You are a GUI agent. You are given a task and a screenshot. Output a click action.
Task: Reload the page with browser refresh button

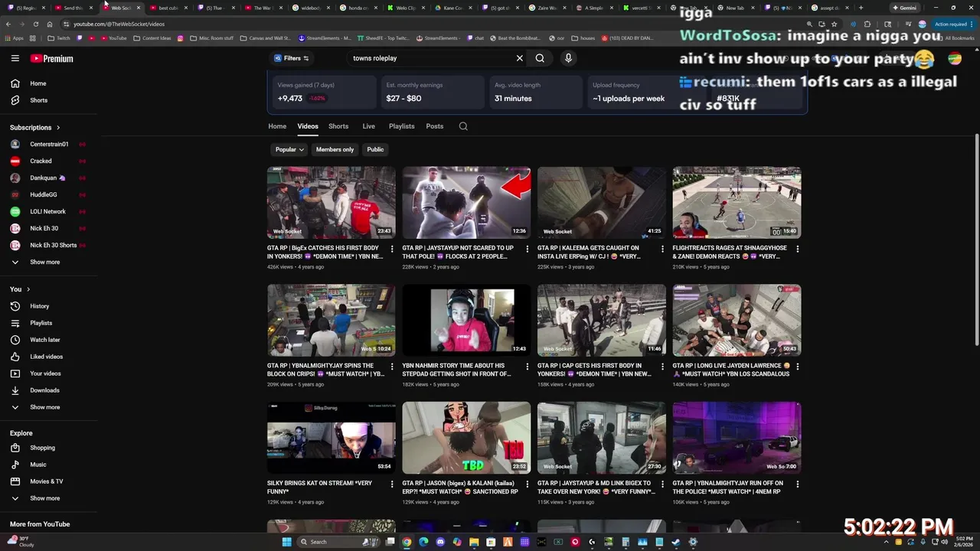pos(35,24)
